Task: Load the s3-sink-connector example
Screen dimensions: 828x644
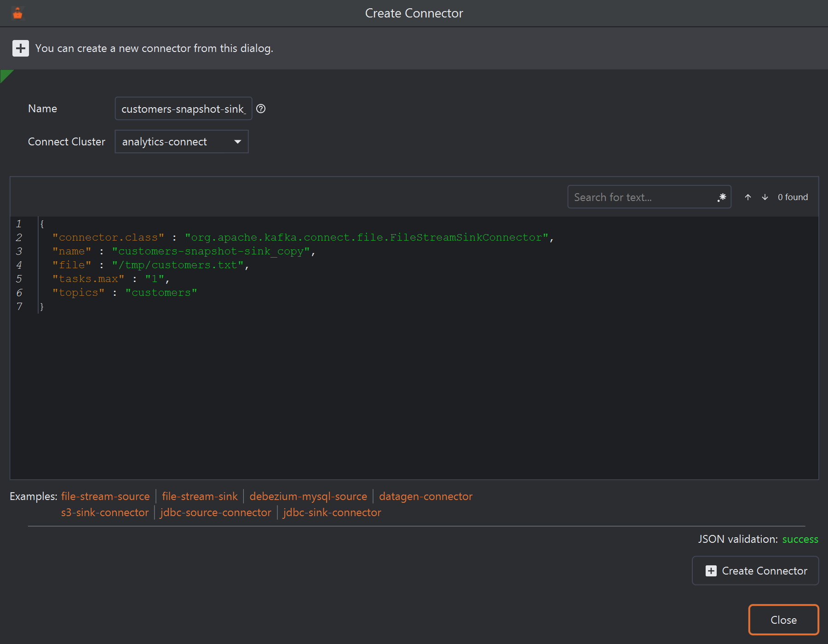Action: coord(105,512)
